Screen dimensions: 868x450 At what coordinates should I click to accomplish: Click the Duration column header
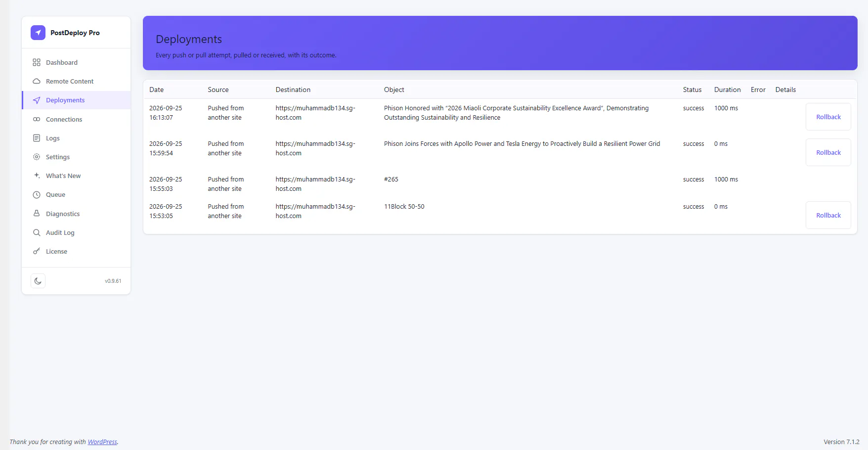[x=727, y=90]
